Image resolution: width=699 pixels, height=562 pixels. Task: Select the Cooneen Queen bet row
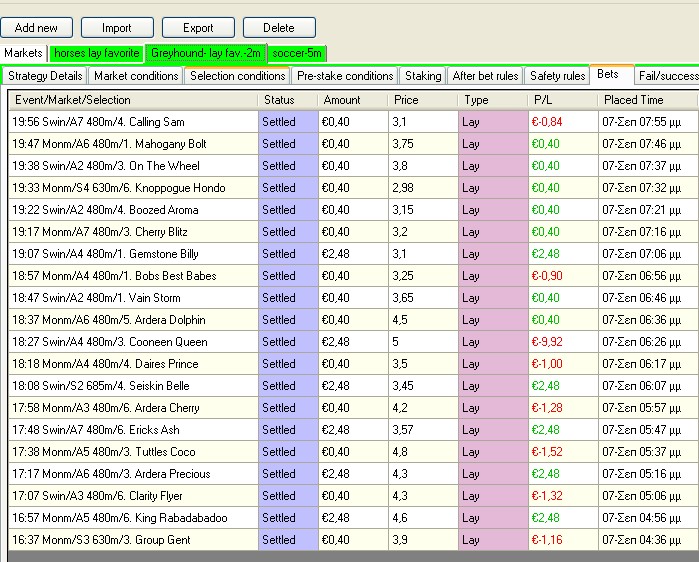354,342
